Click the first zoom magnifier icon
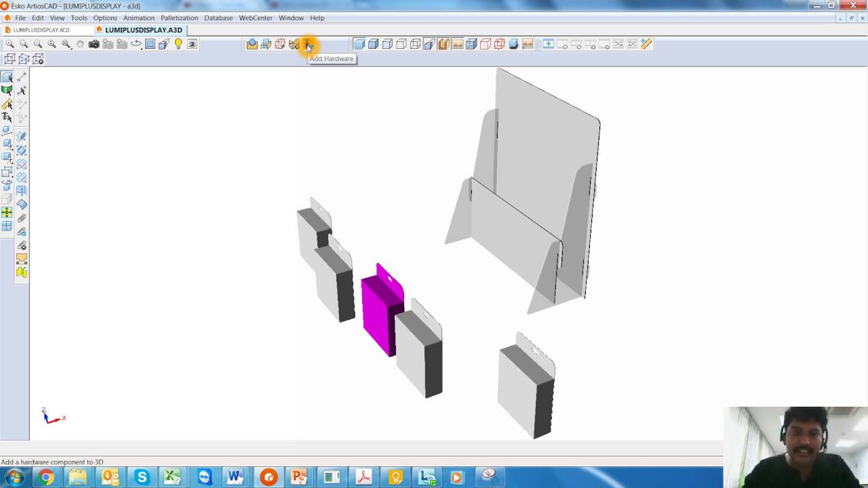Image resolution: width=868 pixels, height=488 pixels. pos(9,44)
